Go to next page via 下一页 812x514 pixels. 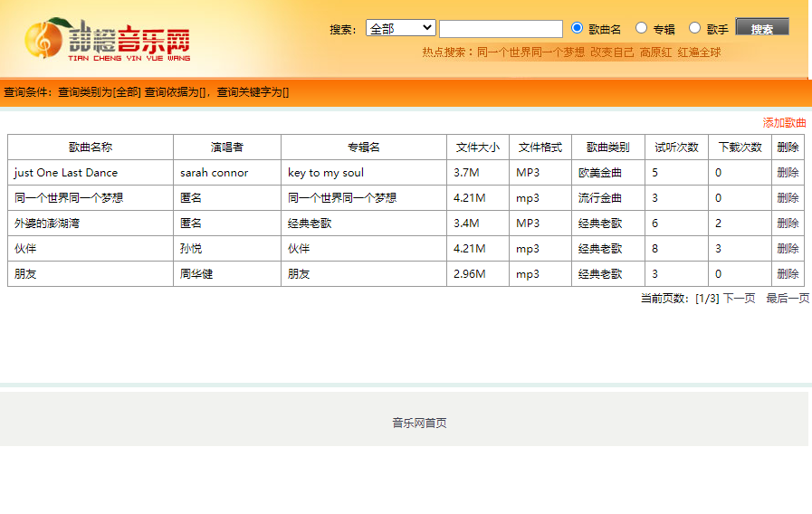point(739,299)
